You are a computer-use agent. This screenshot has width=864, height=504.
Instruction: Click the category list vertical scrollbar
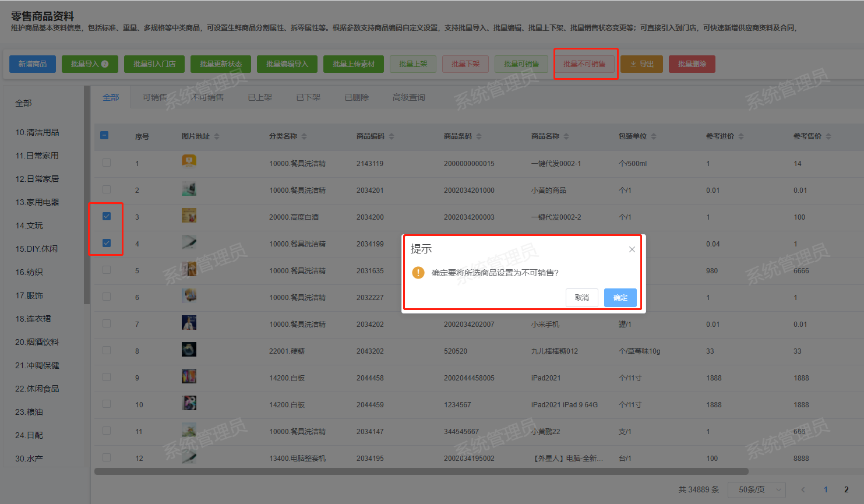[87, 195]
